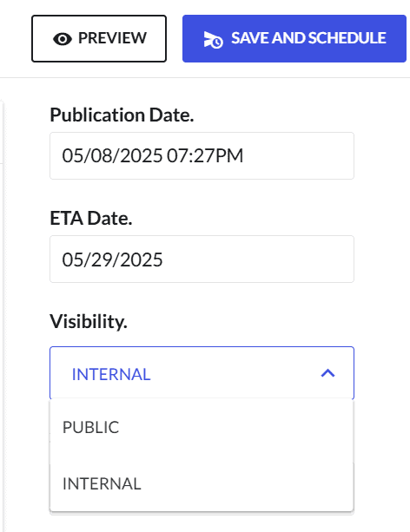Click the 05/29/2025 ETA value
410x532 pixels.
click(x=112, y=259)
